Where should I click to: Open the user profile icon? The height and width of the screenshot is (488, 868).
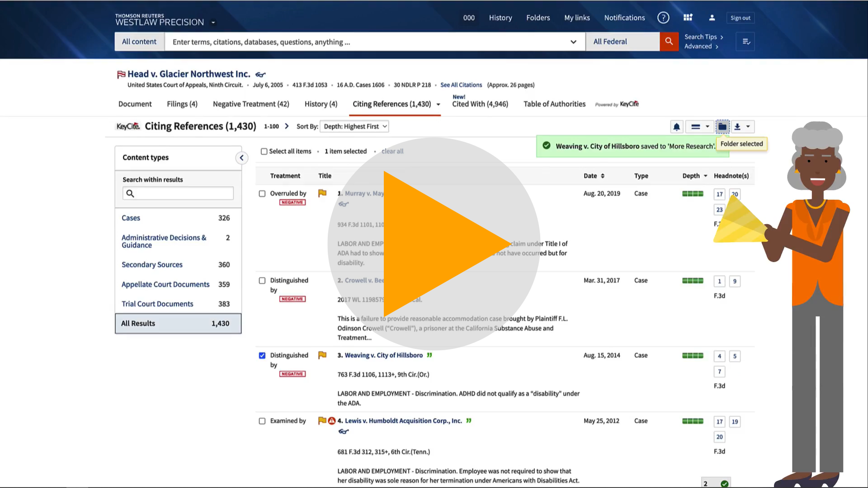(712, 18)
